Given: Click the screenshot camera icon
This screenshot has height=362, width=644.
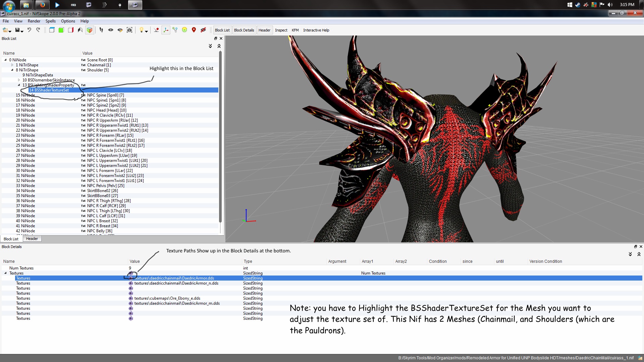Looking at the screenshot, I should (129, 30).
